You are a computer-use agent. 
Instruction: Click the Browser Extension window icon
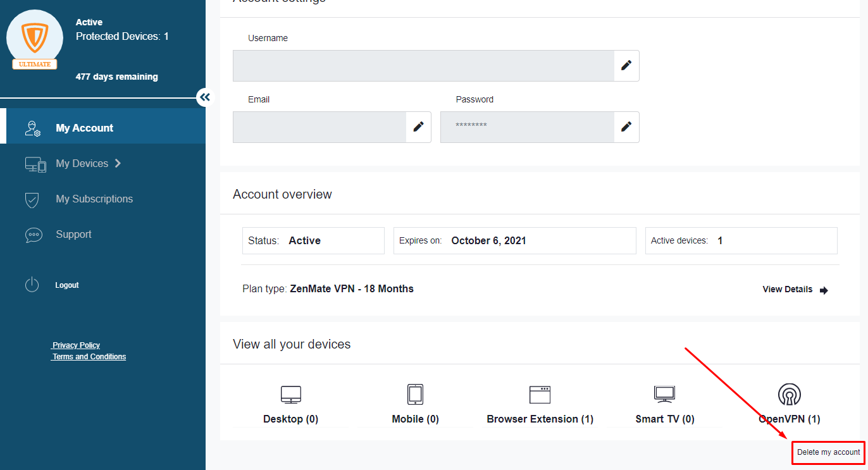(x=540, y=395)
